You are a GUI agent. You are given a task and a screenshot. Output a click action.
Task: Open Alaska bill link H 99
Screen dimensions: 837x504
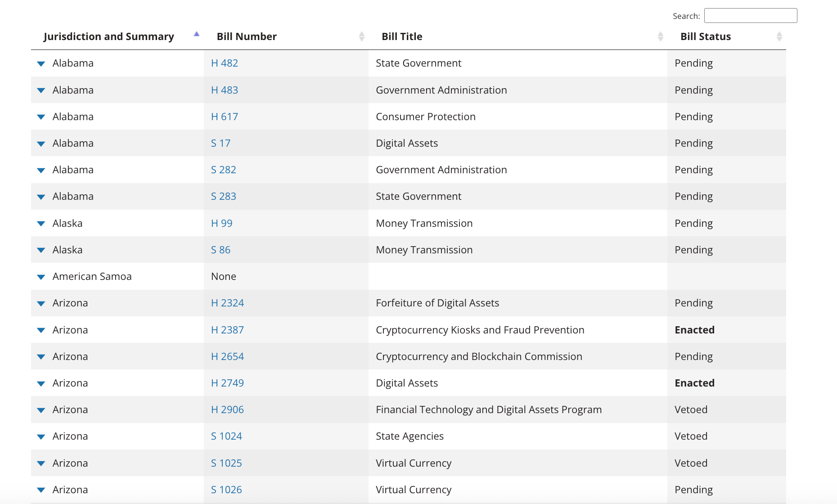[x=222, y=223]
